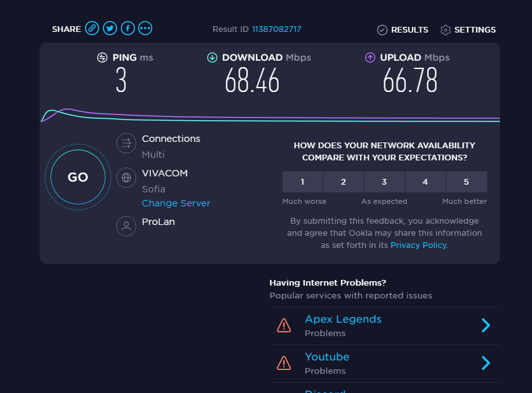The height and width of the screenshot is (393, 532).
Task: Select rating 3 As expected
Action: coord(384,182)
